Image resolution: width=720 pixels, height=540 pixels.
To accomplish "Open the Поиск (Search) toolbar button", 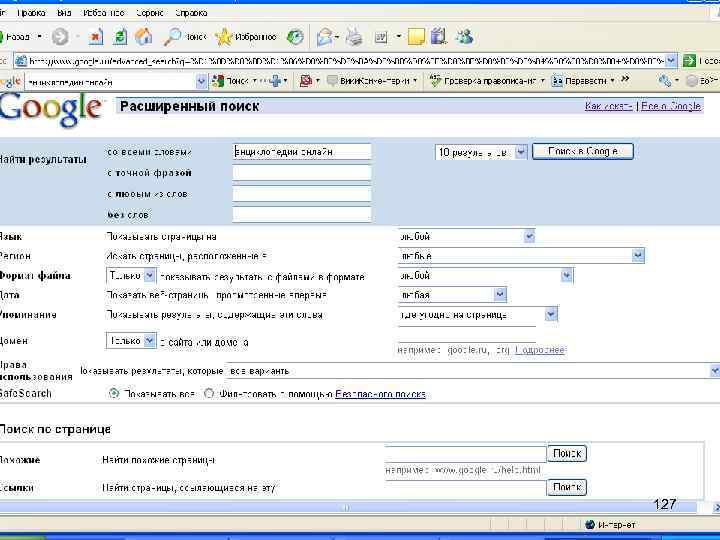I will pyautogui.click(x=185, y=37).
